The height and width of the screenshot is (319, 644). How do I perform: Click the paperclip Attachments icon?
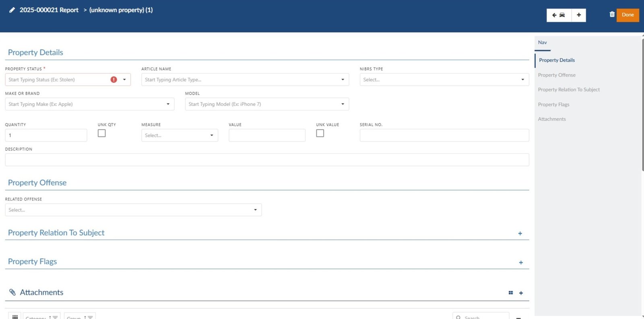(x=12, y=292)
